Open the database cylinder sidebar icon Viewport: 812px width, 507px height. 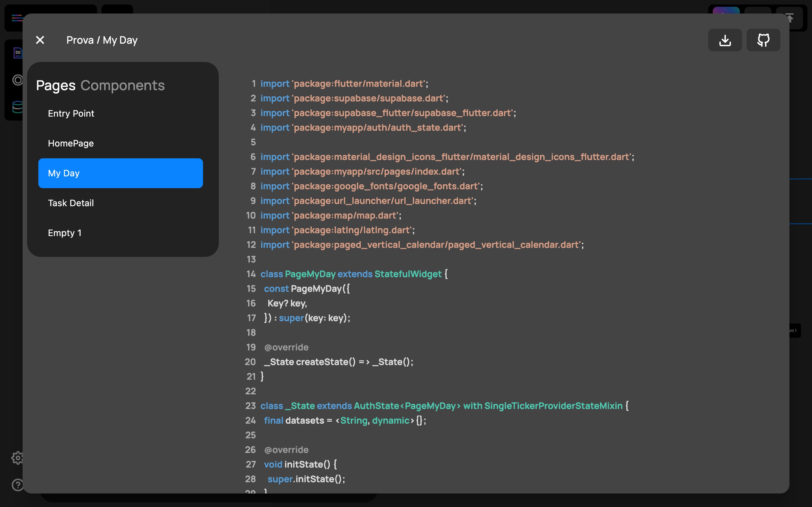tap(17, 107)
